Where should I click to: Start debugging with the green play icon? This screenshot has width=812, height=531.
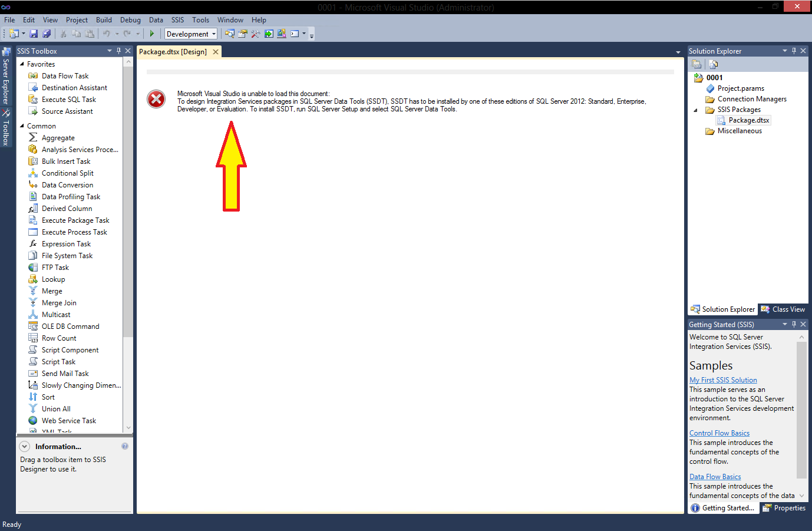[152, 34]
